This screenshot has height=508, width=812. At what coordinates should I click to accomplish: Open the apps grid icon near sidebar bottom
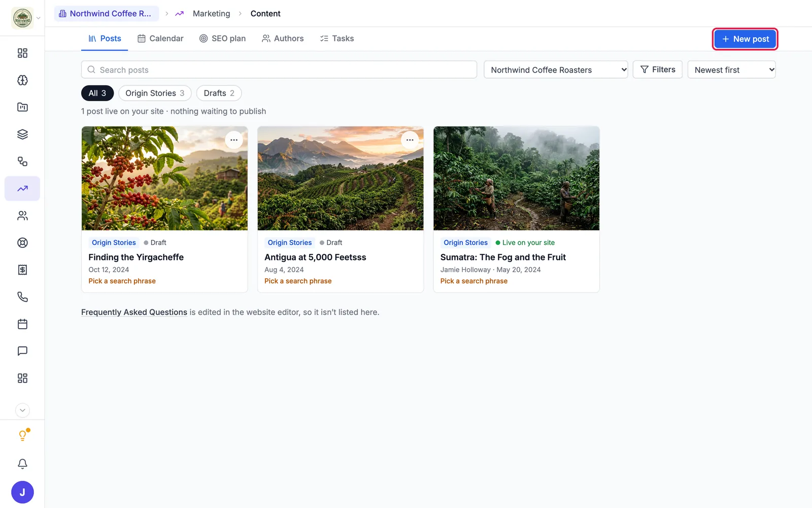(x=22, y=378)
